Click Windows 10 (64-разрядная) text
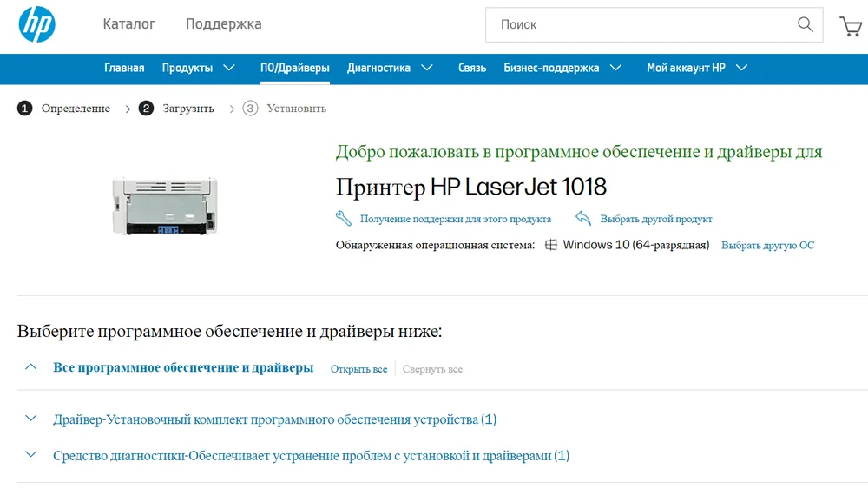 tap(636, 245)
